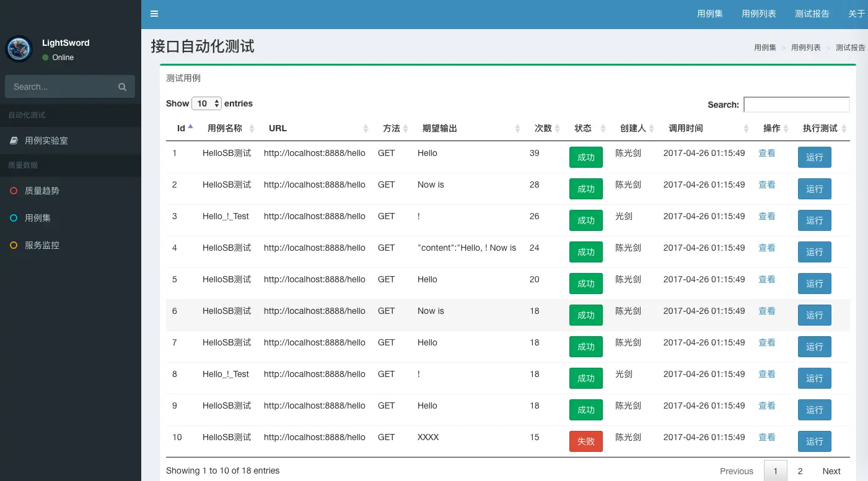Sort by Id column arrow icon
868x481 pixels.
(190, 127)
